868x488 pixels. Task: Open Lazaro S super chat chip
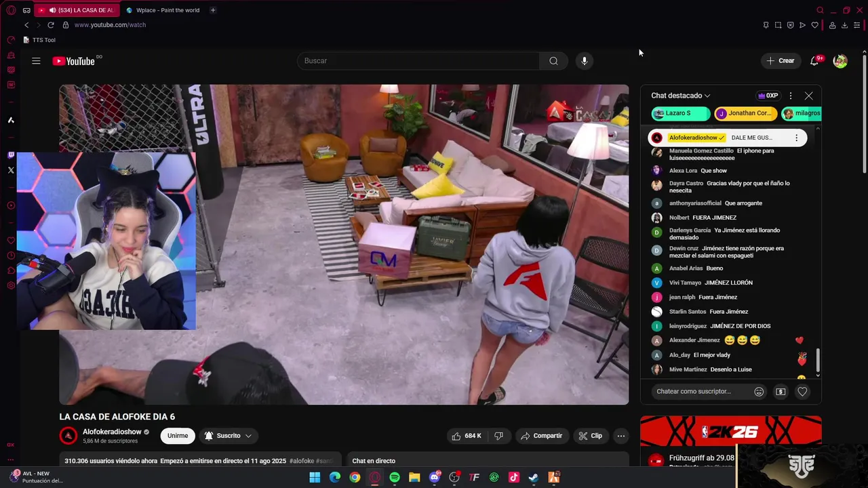pyautogui.click(x=680, y=113)
